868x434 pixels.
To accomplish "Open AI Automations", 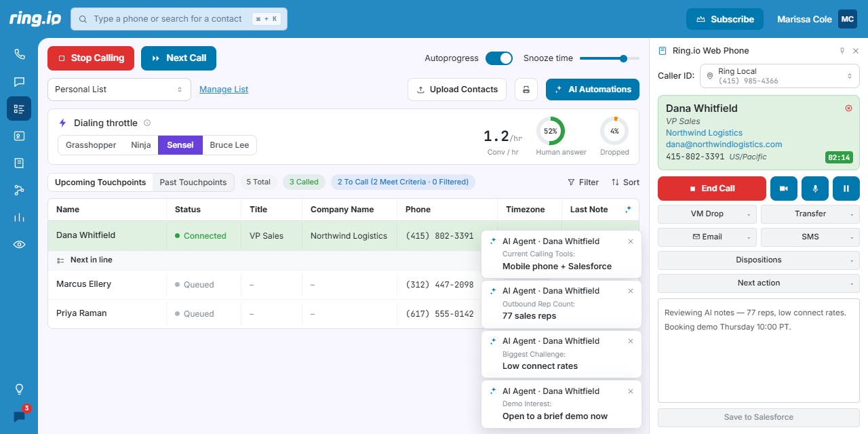I will (592, 90).
